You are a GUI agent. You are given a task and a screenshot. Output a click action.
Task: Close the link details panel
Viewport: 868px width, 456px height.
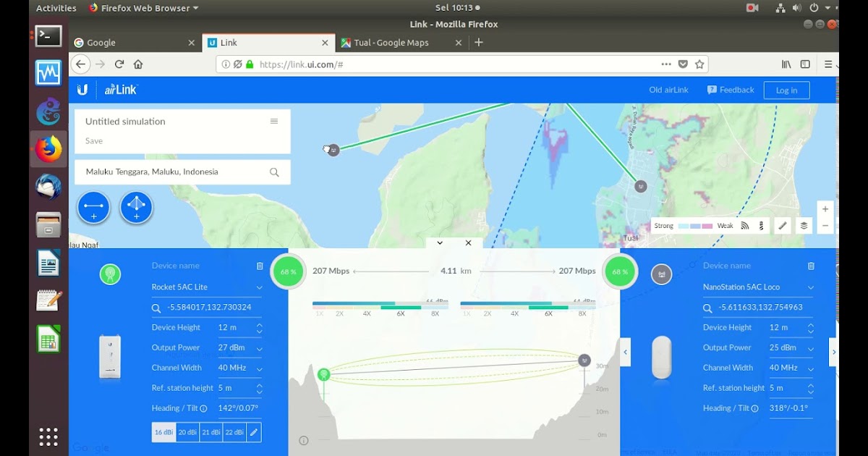point(468,243)
